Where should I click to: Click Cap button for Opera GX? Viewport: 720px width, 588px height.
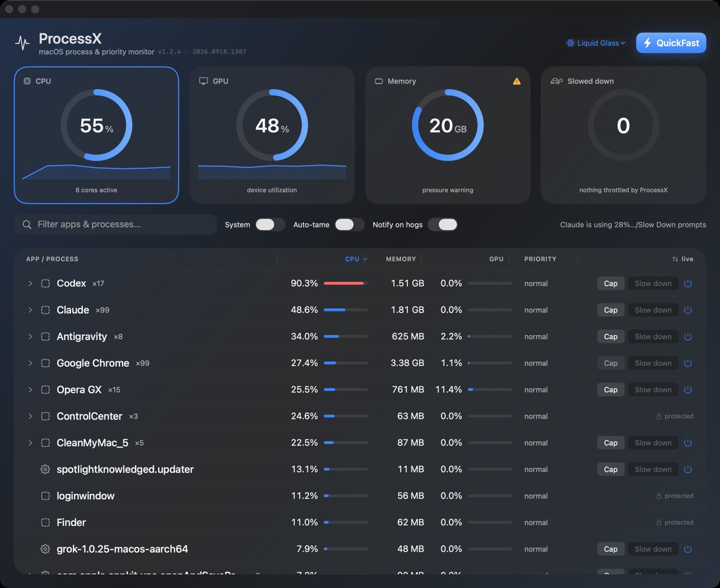611,390
